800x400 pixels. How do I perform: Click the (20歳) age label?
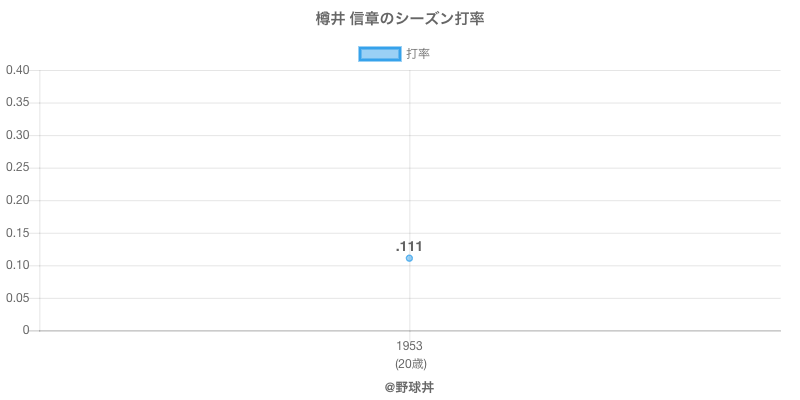409,363
